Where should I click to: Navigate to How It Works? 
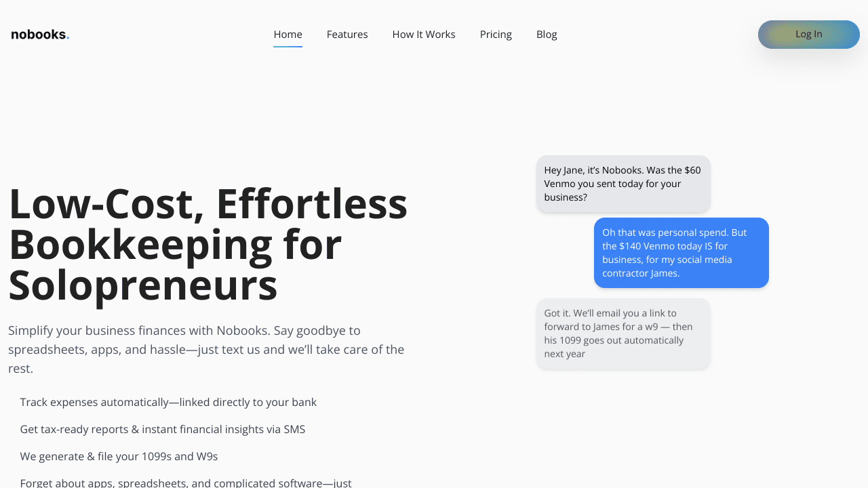[x=424, y=35]
